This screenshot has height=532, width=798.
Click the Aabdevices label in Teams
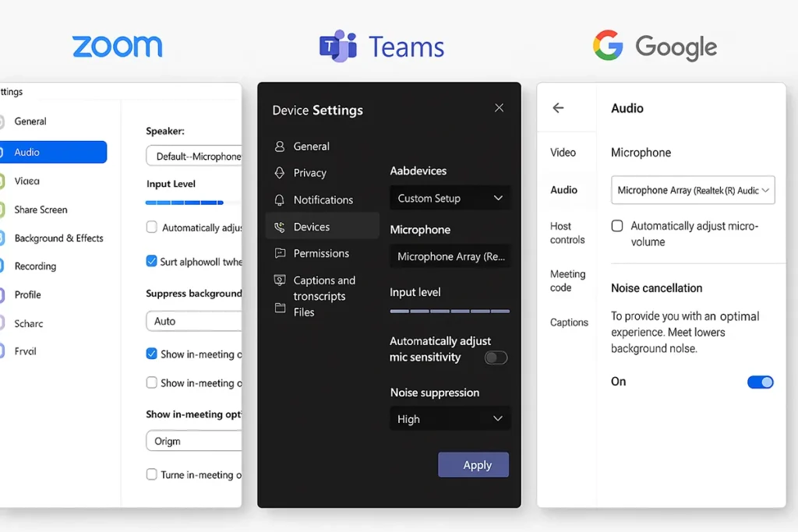[x=418, y=171]
